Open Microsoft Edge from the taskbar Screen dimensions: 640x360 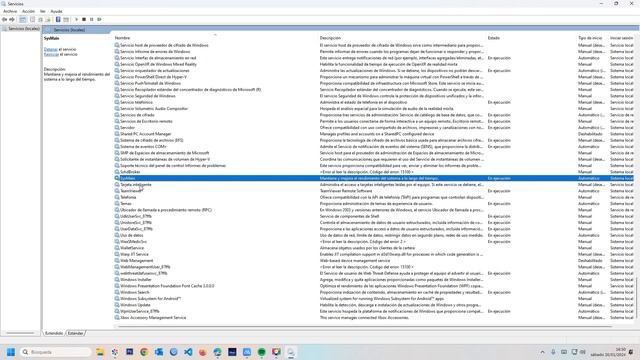[218, 352]
